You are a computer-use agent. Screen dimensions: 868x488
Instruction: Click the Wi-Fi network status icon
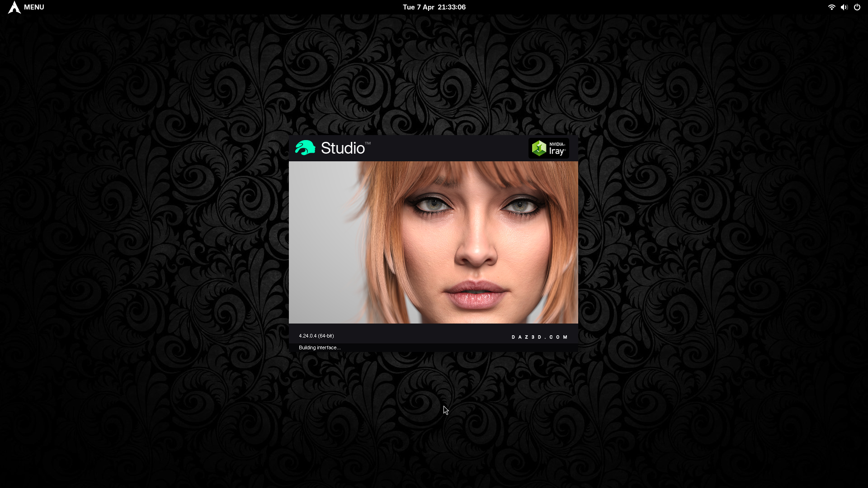coord(831,7)
